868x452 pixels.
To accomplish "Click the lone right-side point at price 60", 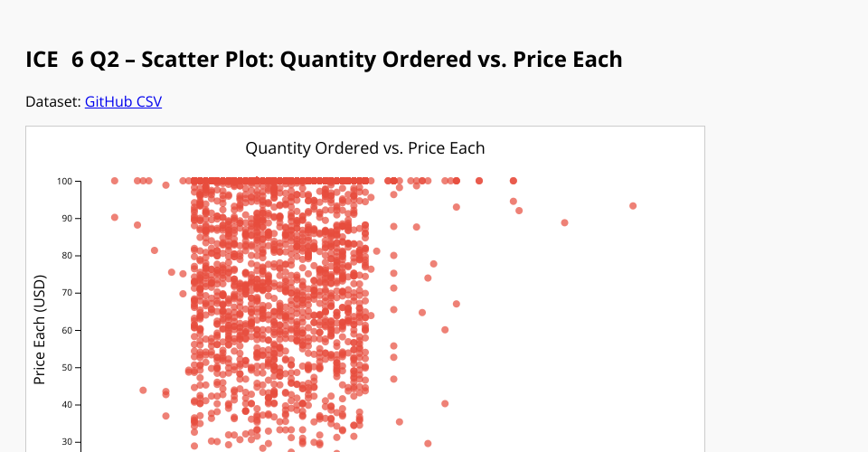I will [x=445, y=330].
